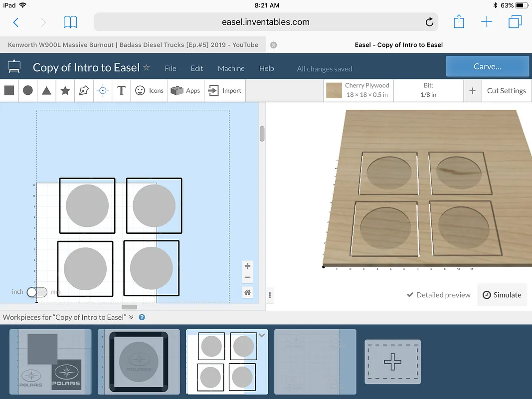
Task: Open the Cherry Plywood material dropdown
Action: click(358, 90)
